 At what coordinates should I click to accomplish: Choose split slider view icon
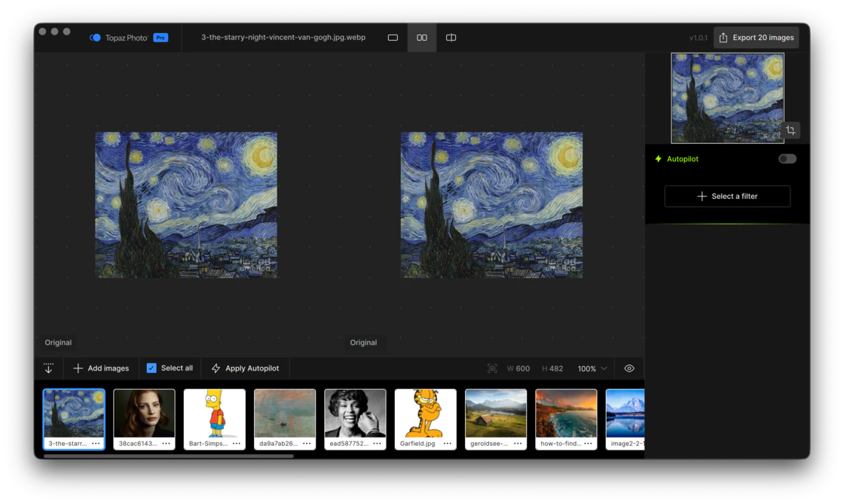[451, 38]
